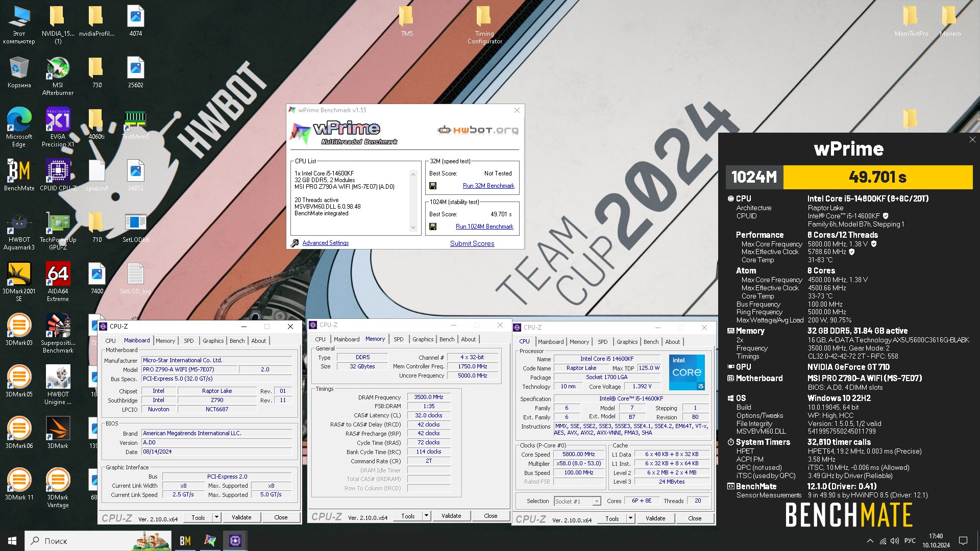Image resolution: width=980 pixels, height=551 pixels.
Task: Click yellow 49.701 s score bar in BenchMate
Action: pyautogui.click(x=877, y=177)
